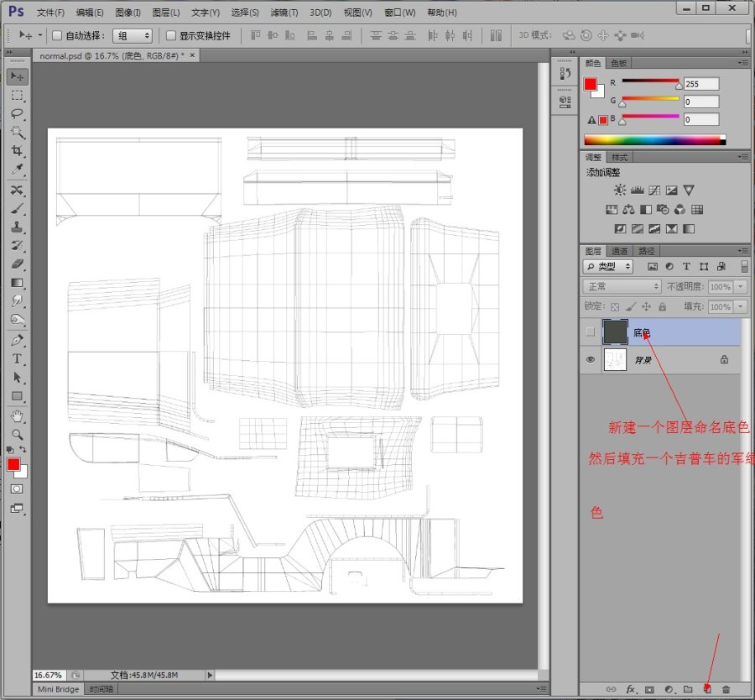Click the foreground color swatch in the toolbox
755x700 pixels.
tap(13, 464)
